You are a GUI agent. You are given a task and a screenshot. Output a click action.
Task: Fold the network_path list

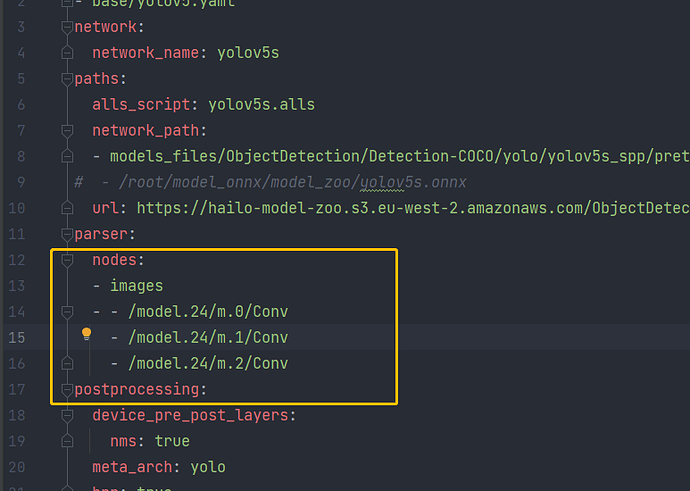click(67, 131)
